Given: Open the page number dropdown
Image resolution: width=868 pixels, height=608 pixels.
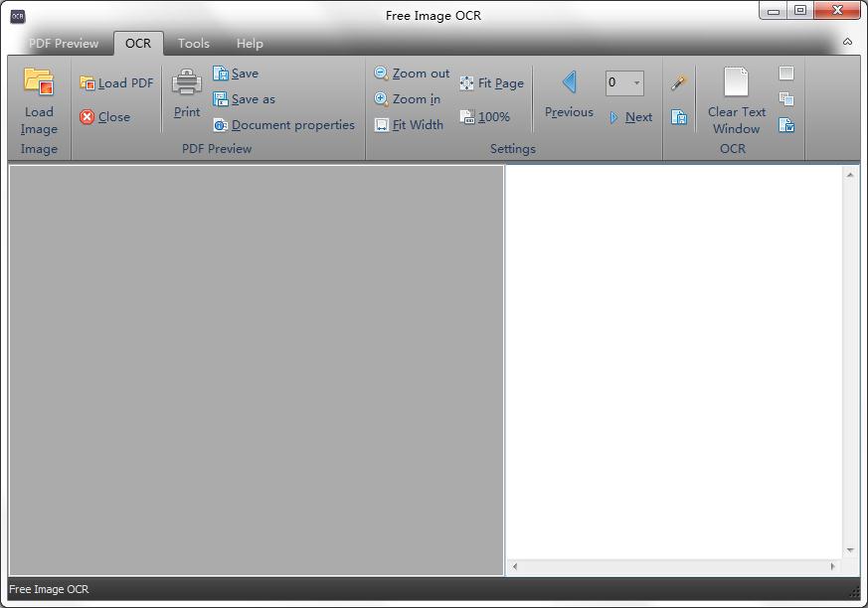Looking at the screenshot, I should coord(636,83).
